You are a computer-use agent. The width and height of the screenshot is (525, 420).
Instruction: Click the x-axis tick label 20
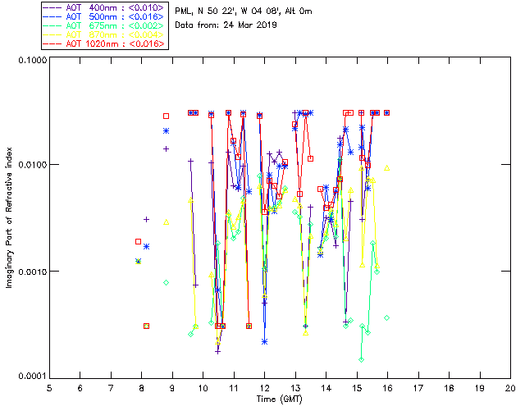(x=510, y=386)
